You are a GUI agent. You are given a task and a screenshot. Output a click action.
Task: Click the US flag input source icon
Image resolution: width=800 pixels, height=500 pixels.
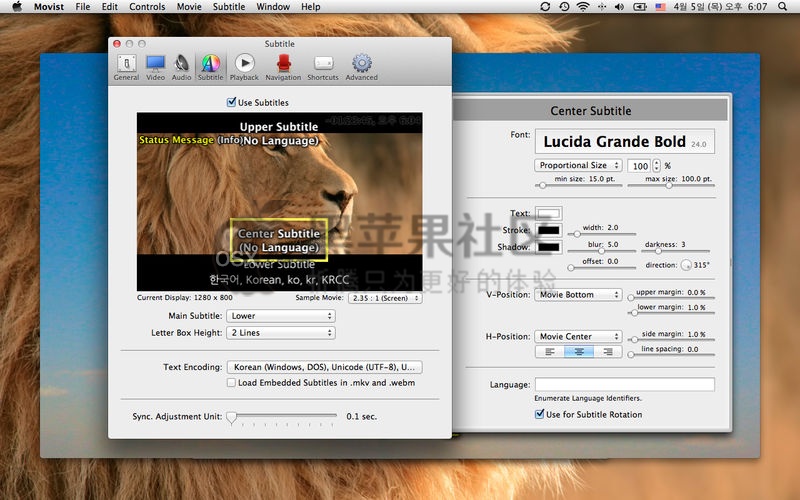[x=660, y=7]
